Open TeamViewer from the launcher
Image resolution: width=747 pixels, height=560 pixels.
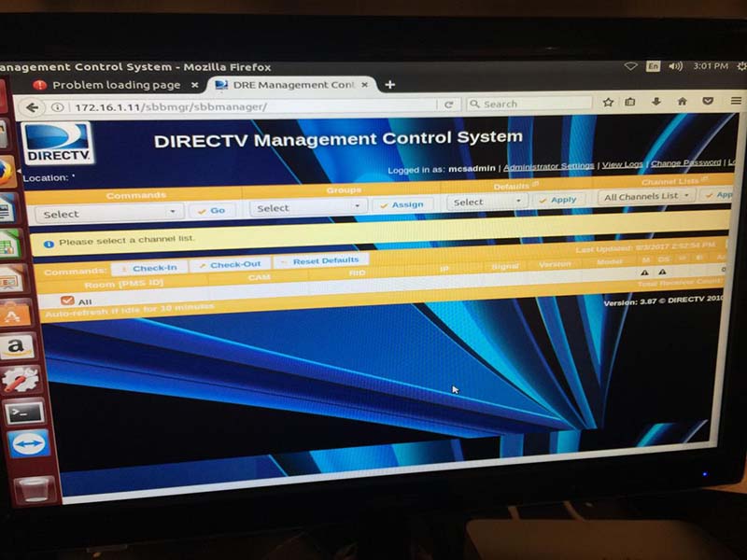coord(29,443)
